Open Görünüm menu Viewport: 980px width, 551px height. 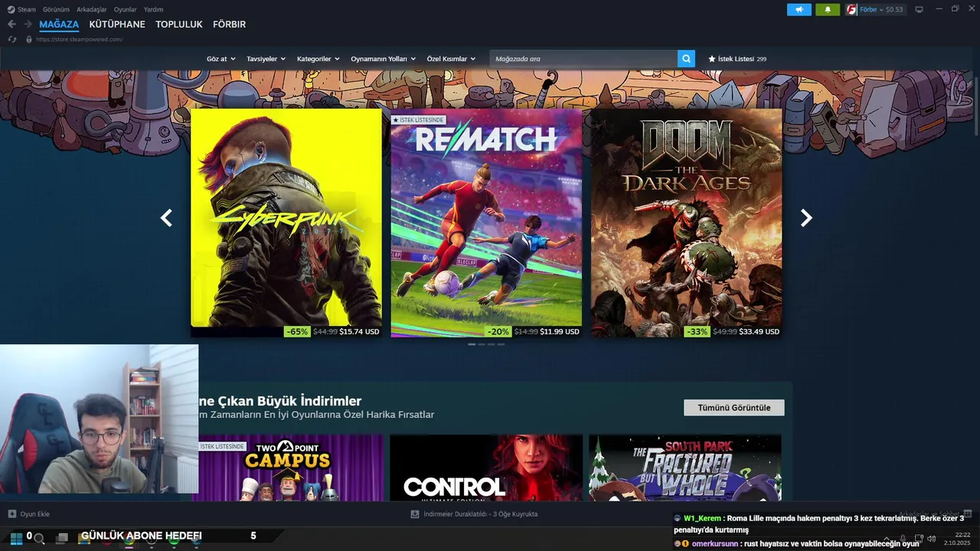[x=56, y=10]
